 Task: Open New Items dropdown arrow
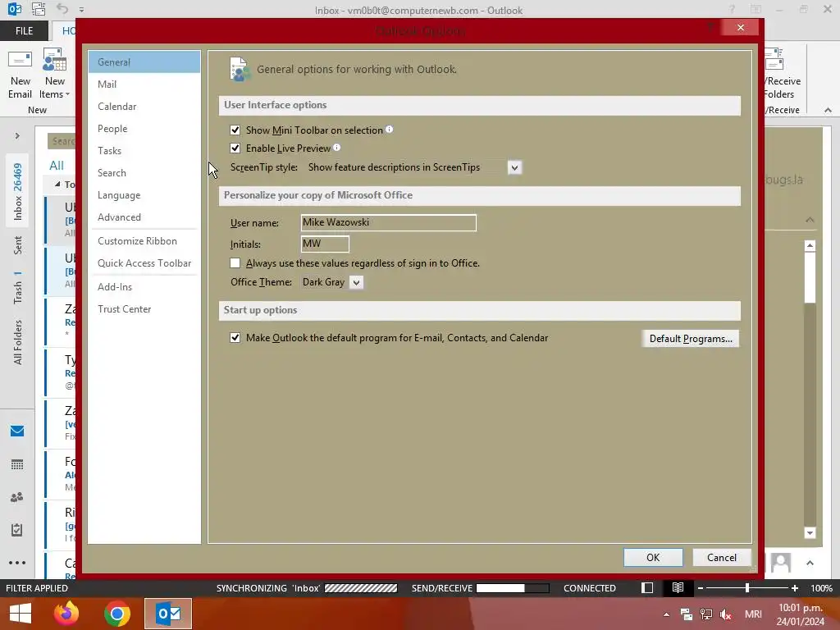pos(67,94)
